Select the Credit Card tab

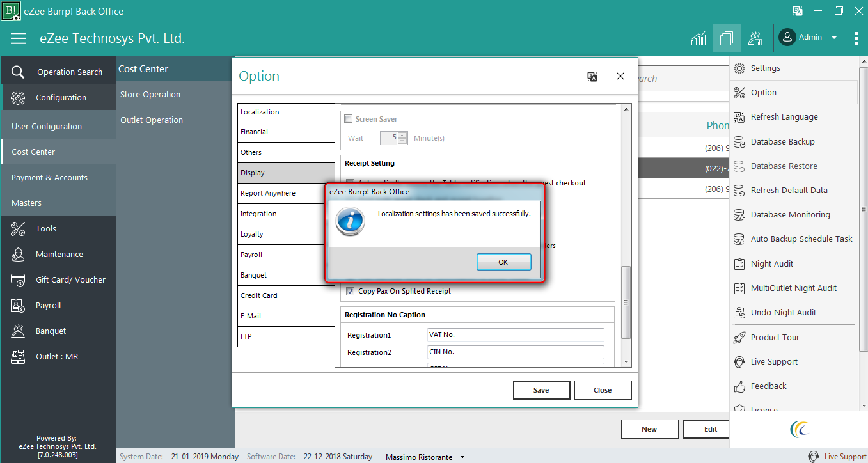[x=286, y=295]
